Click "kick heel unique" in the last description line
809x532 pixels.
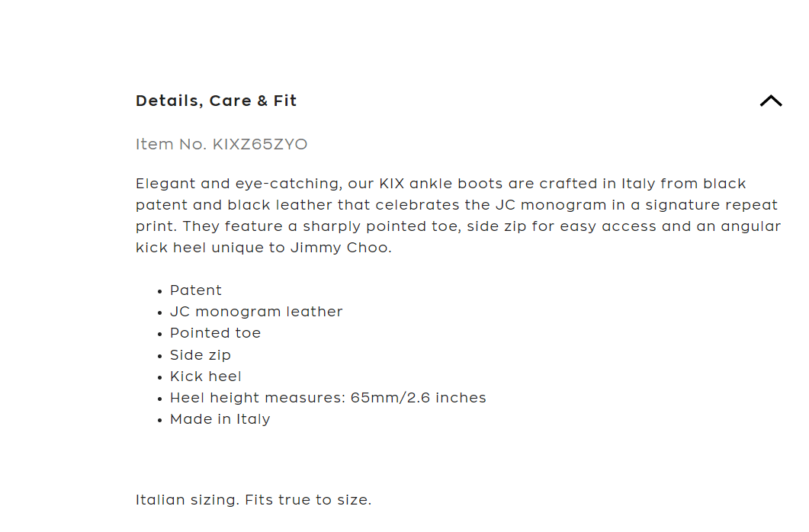[194, 248]
